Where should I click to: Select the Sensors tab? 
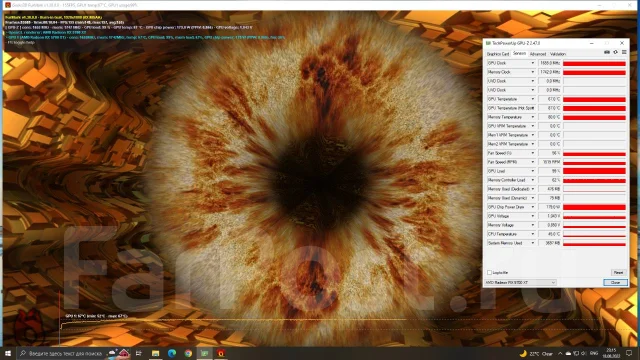point(519,53)
